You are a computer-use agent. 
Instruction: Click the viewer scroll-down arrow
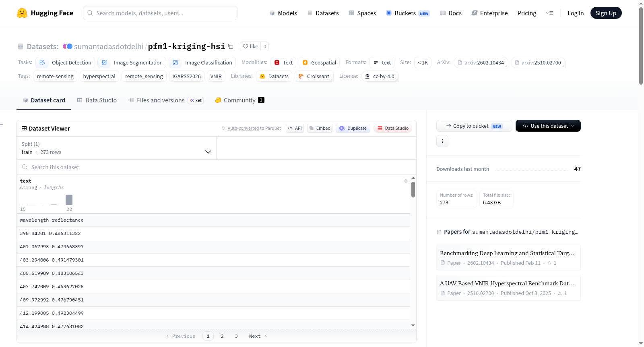pyautogui.click(x=413, y=325)
